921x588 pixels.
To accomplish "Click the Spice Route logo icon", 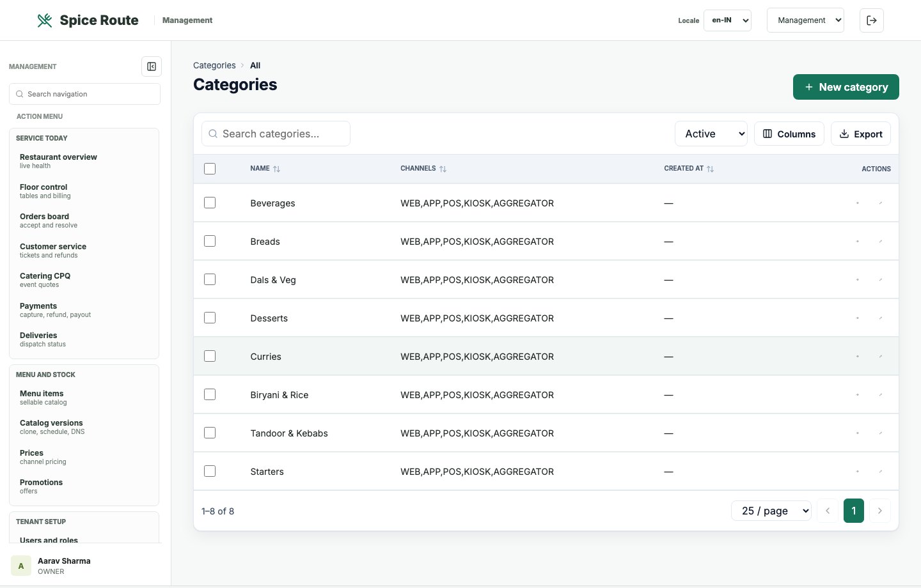I will point(45,20).
